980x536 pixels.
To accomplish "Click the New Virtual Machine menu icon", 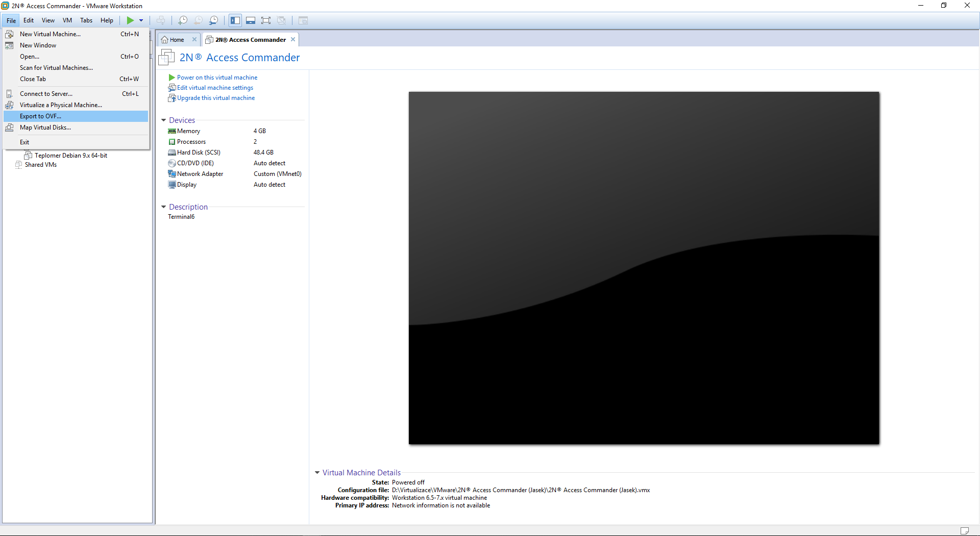I will click(x=9, y=34).
